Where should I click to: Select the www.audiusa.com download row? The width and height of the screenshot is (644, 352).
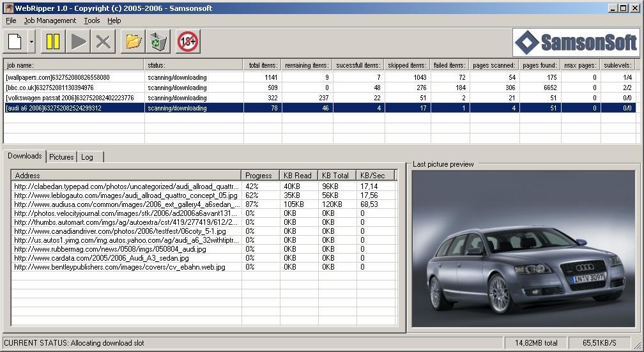(204, 204)
